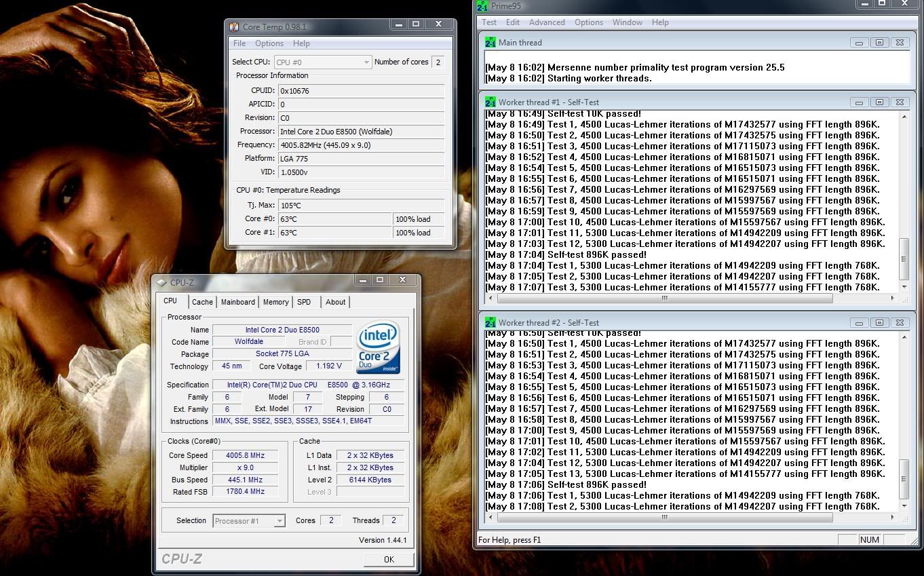924x576 pixels.
Task: Click Version 1.44.1 text in CPU-Z
Action: pyautogui.click(x=383, y=541)
